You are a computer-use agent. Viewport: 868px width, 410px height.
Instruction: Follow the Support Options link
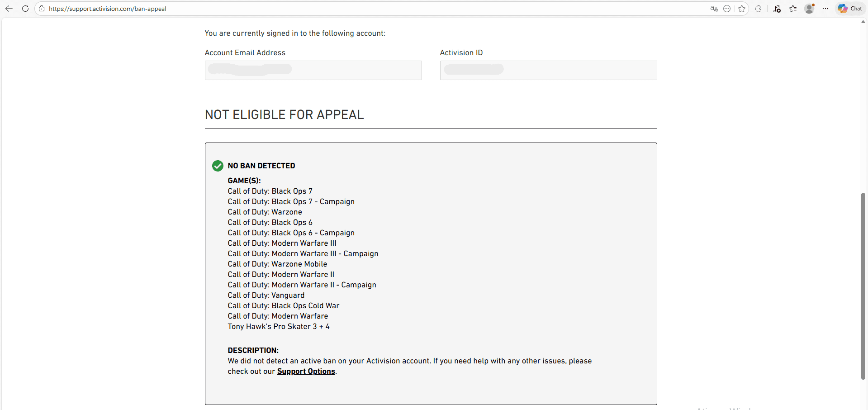point(306,371)
